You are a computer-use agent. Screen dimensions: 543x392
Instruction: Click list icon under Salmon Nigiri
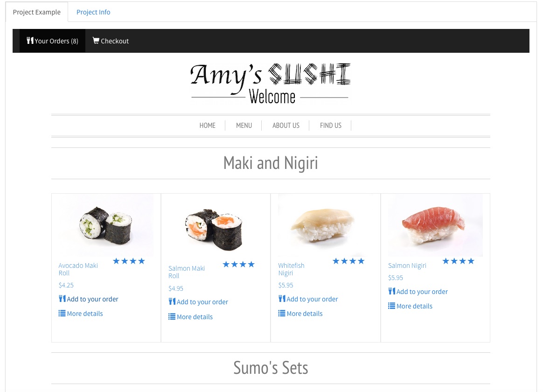point(392,306)
